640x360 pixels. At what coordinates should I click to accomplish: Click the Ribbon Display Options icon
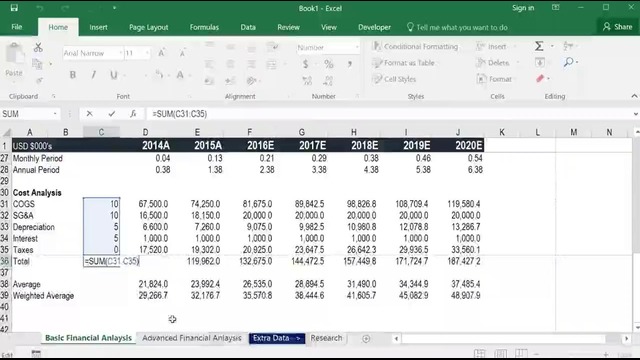pos(556,8)
